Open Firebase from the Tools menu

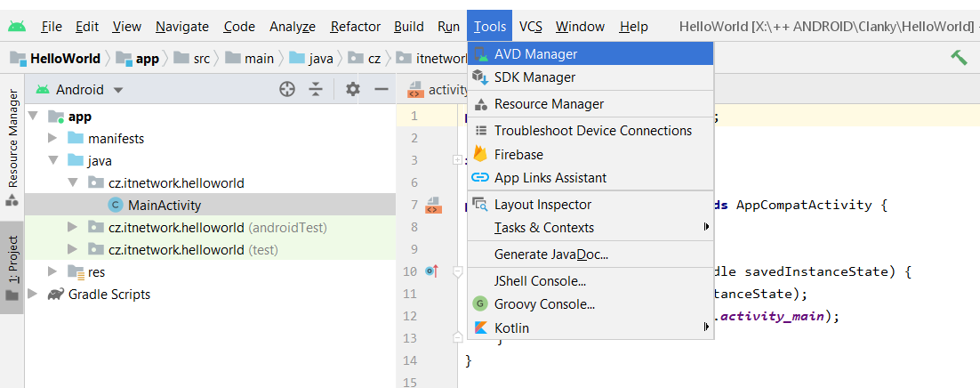tap(518, 154)
